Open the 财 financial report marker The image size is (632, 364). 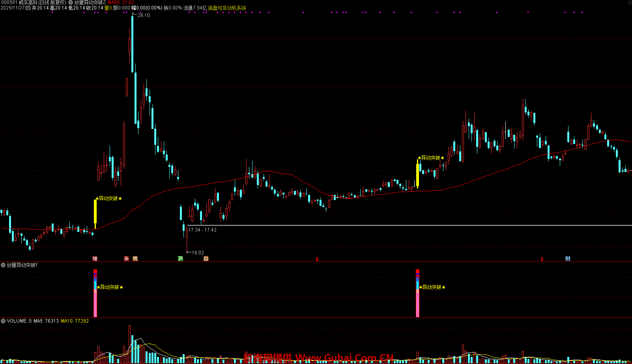click(568, 259)
